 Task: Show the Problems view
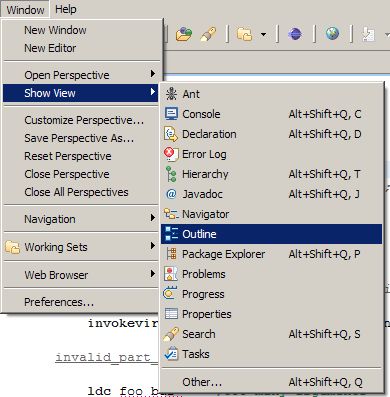point(272,274)
